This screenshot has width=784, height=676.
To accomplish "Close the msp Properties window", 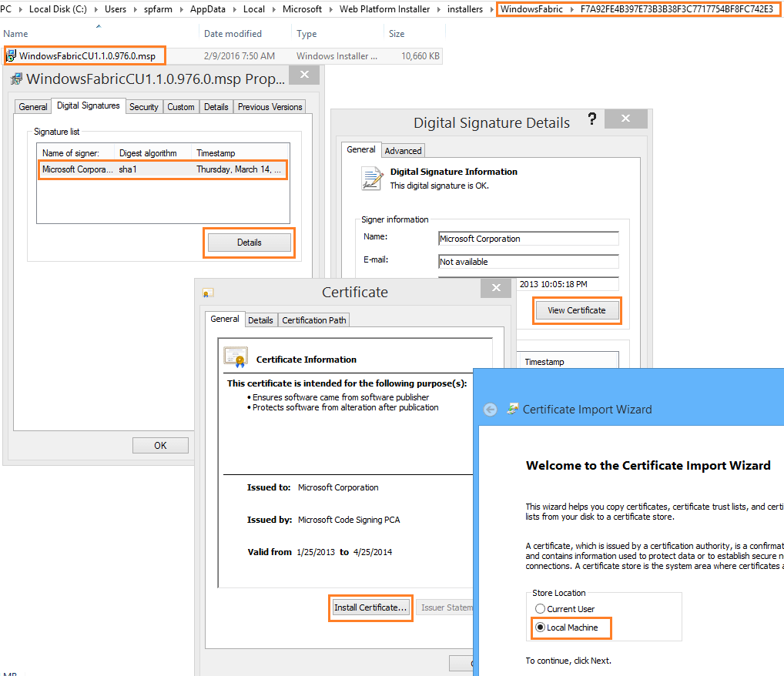I will pos(304,75).
